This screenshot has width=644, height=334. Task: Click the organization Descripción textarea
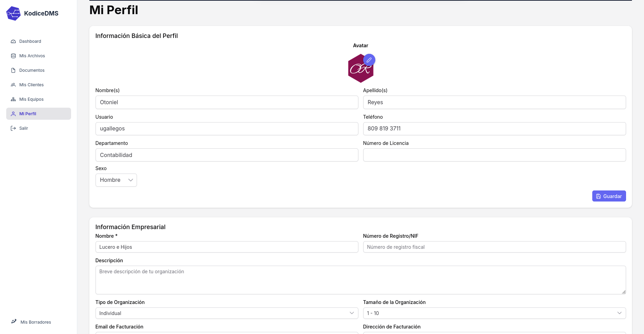click(360, 280)
